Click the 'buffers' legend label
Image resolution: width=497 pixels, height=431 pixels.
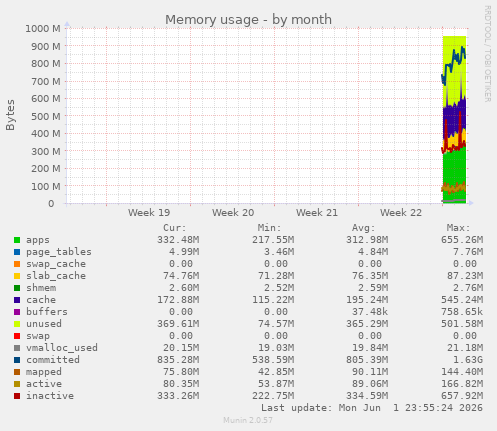click(x=47, y=312)
